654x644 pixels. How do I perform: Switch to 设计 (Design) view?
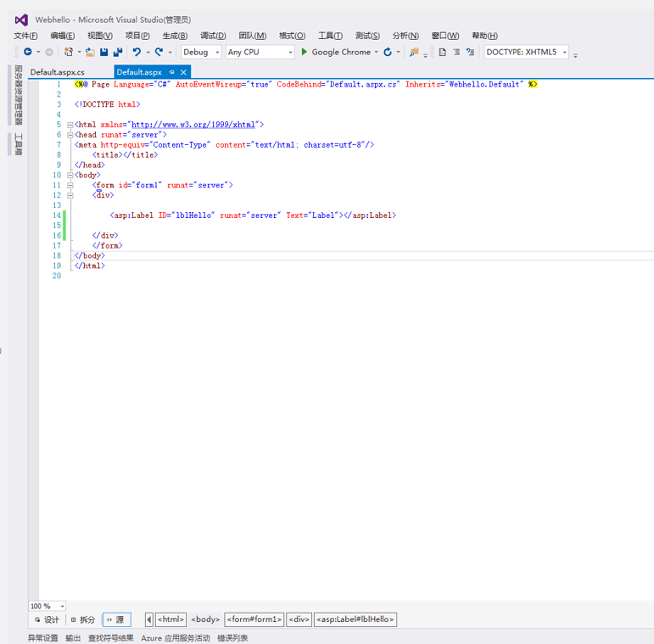pos(48,620)
